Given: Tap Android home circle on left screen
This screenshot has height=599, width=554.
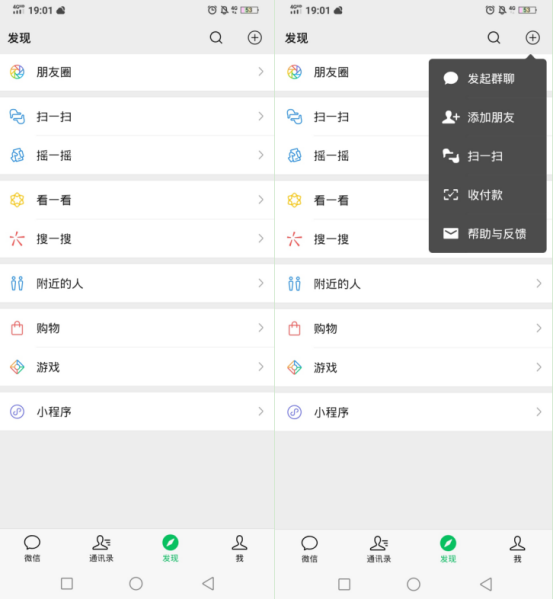Looking at the screenshot, I should [x=136, y=584].
